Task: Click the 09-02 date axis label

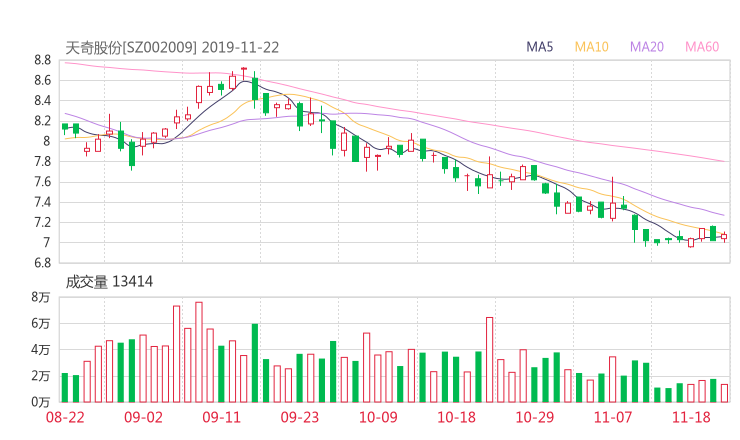Action: (x=143, y=417)
